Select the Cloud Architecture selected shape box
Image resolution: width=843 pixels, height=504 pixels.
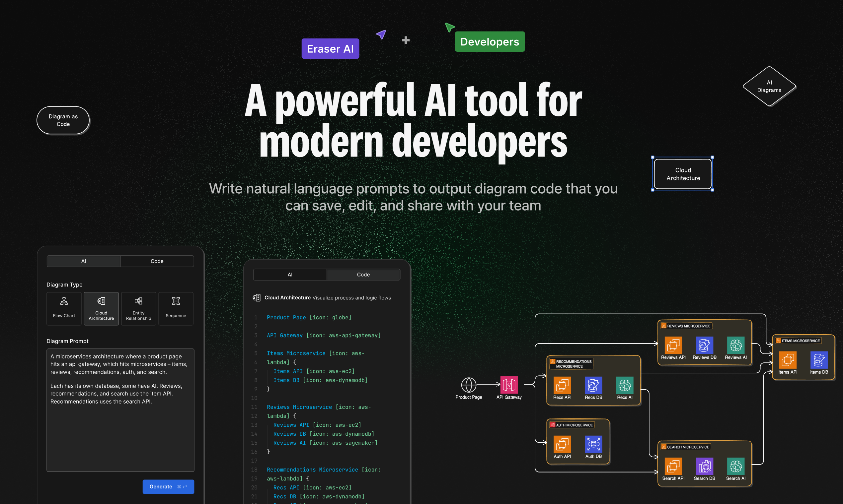683,174
